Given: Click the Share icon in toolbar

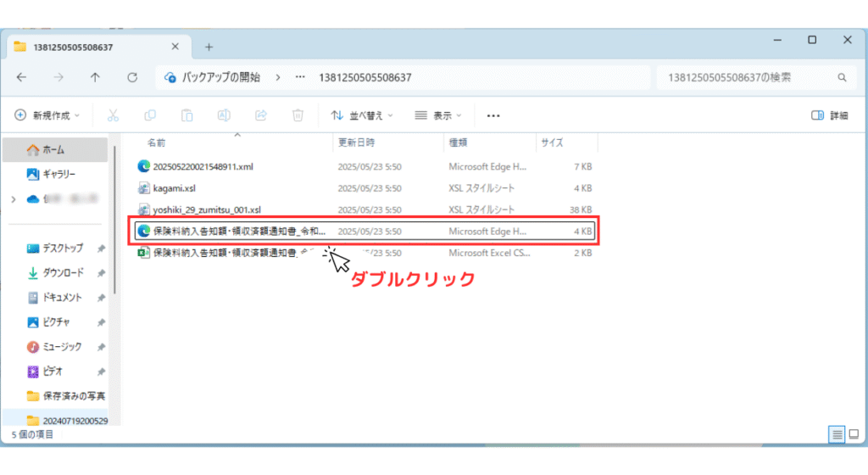Looking at the screenshot, I should (x=261, y=115).
